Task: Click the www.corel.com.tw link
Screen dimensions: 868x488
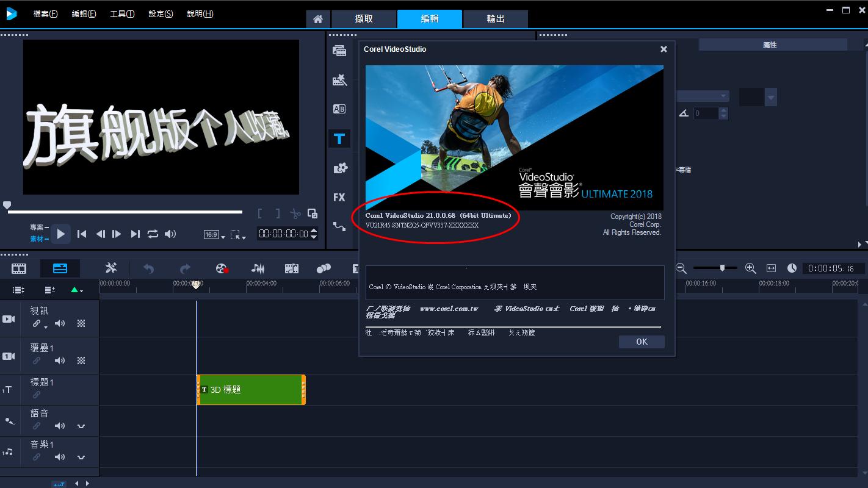Action: (449, 309)
